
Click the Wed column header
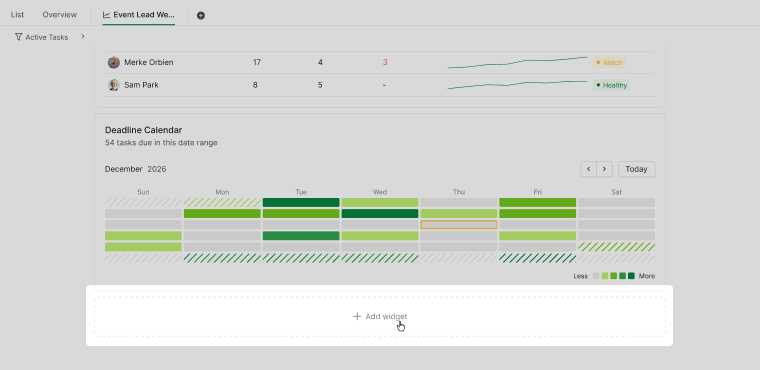380,192
